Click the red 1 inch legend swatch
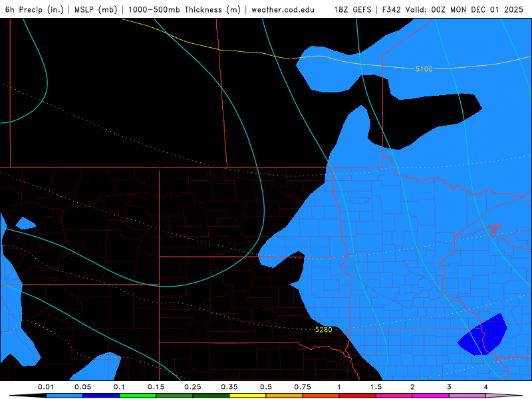Viewport: 532px width, 399px height. click(x=358, y=396)
